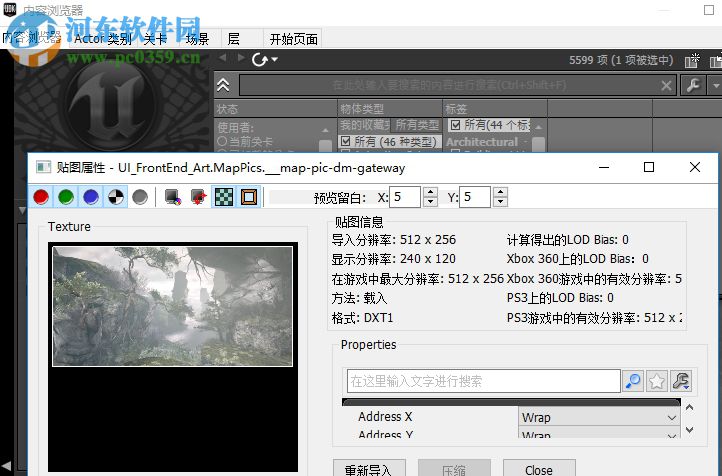Click the Properties search text field
This screenshot has height=476, width=722.
click(483, 381)
